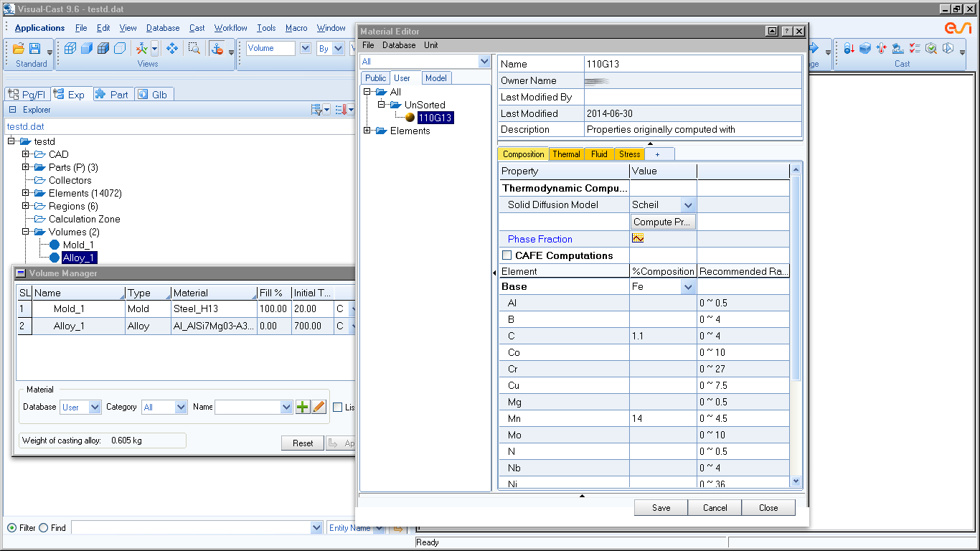
Task: Select the shaded-with-mesh cube view icon
Action: pyautogui.click(x=103, y=48)
